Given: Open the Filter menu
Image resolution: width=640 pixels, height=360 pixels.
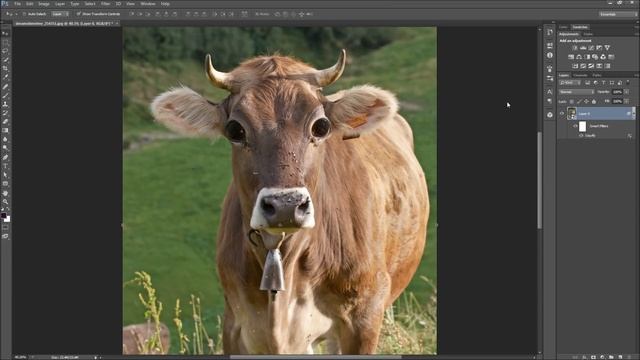Looking at the screenshot, I should tap(105, 4).
